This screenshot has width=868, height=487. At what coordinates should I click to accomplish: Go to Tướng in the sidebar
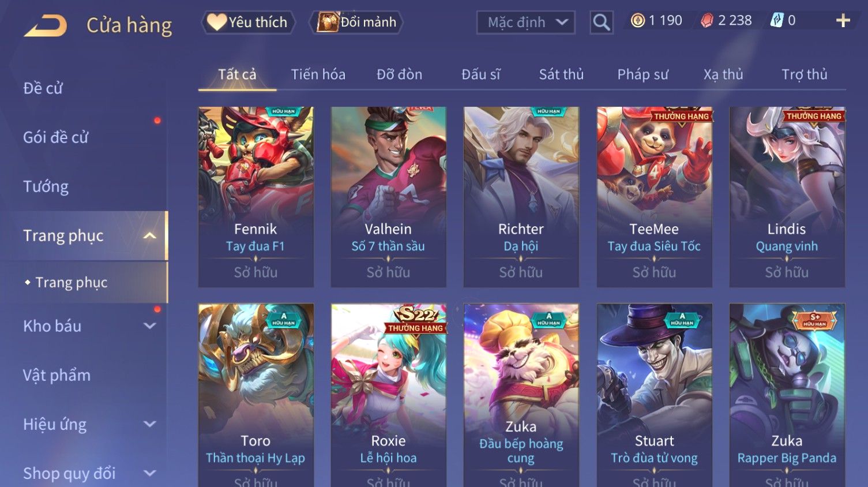46,186
